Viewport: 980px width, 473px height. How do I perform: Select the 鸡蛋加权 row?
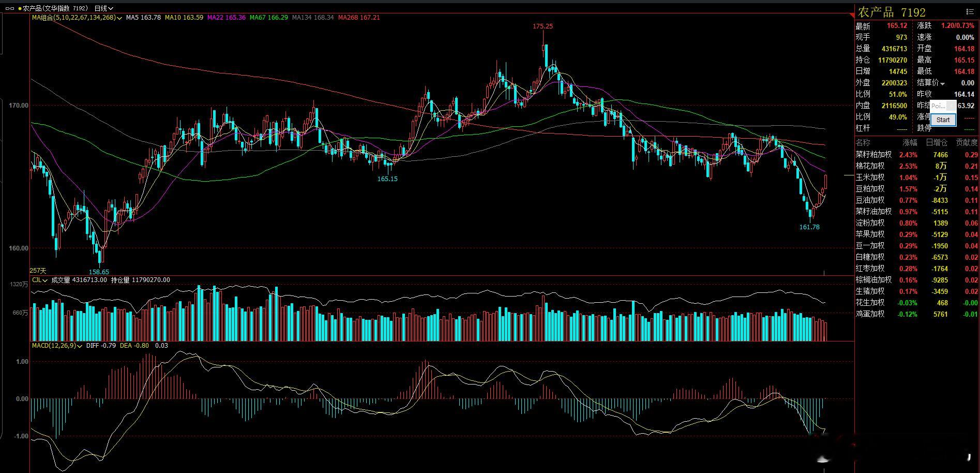pyautogui.click(x=917, y=314)
